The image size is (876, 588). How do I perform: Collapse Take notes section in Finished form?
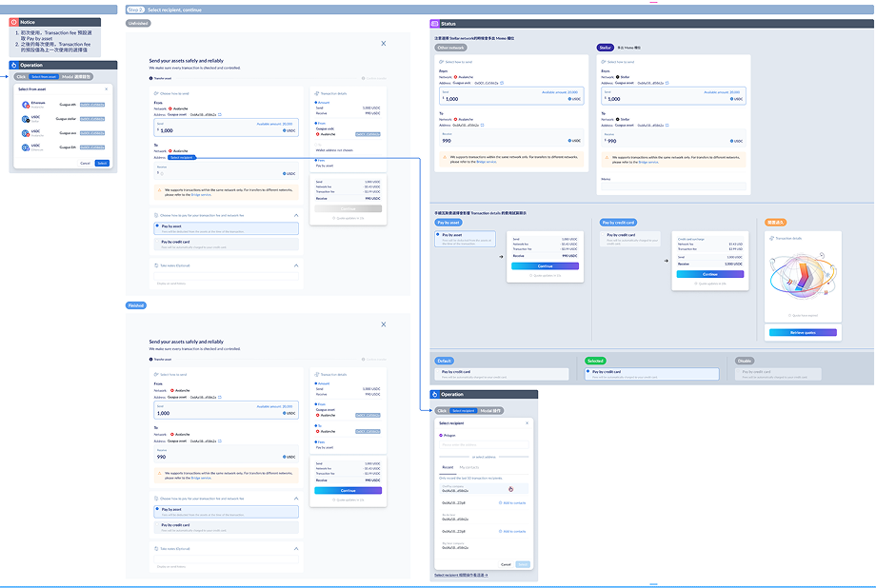[x=295, y=547]
